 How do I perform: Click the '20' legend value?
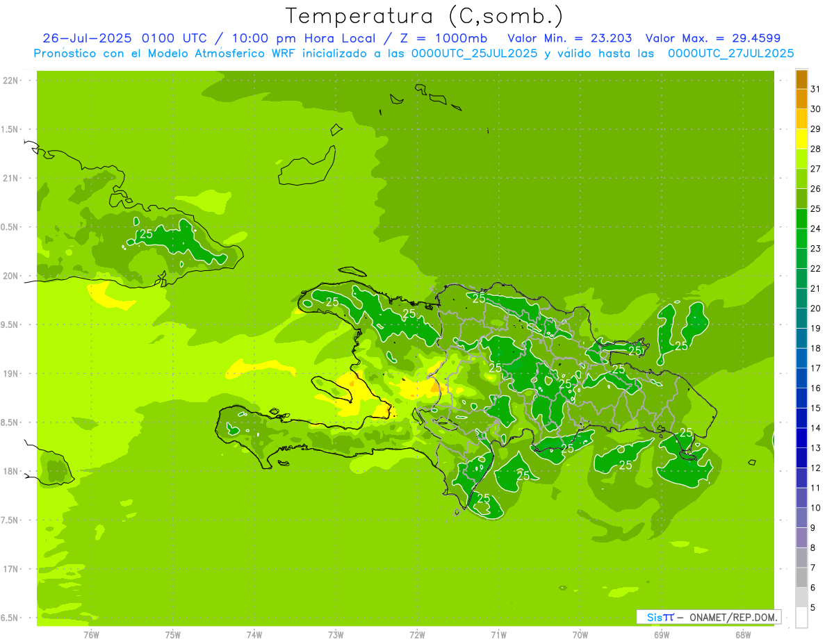pyautogui.click(x=815, y=308)
